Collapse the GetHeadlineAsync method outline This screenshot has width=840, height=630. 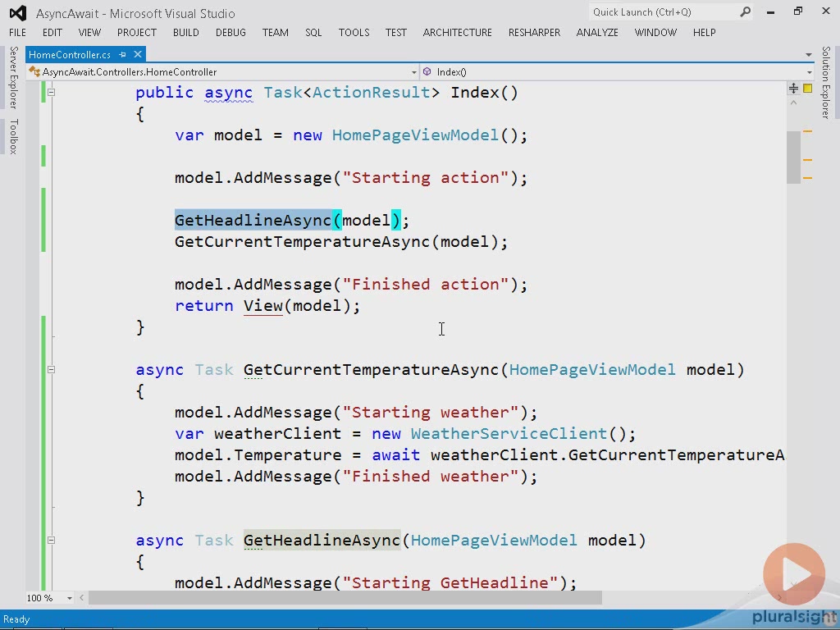(x=52, y=540)
